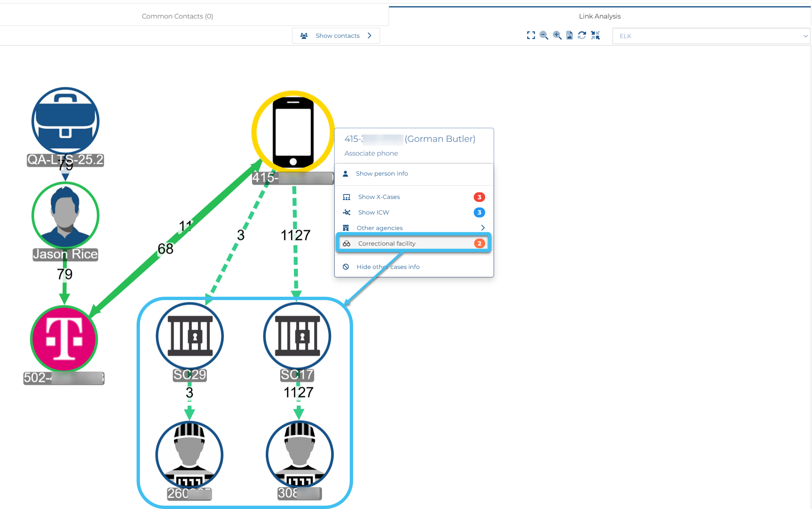
Task: Refresh the link analysis graph
Action: tap(582, 36)
